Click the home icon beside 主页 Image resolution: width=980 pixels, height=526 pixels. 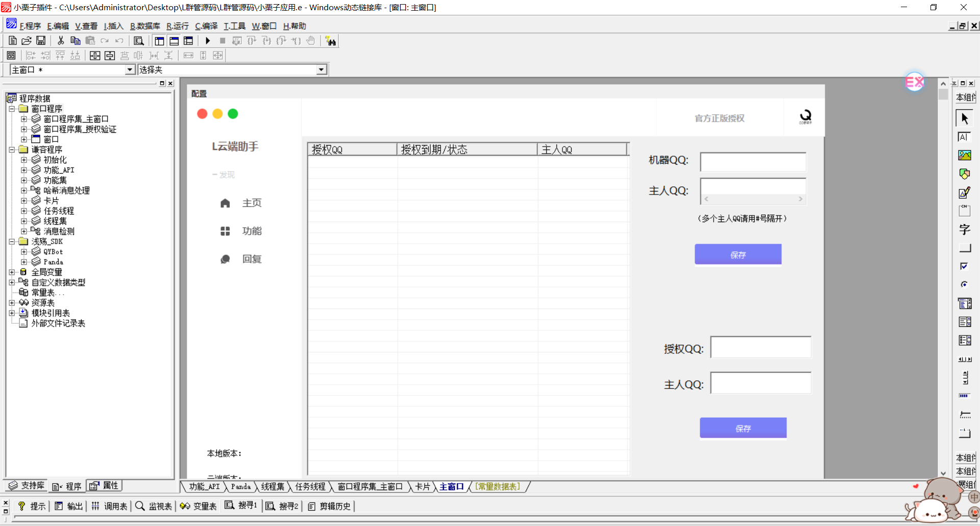click(x=225, y=203)
